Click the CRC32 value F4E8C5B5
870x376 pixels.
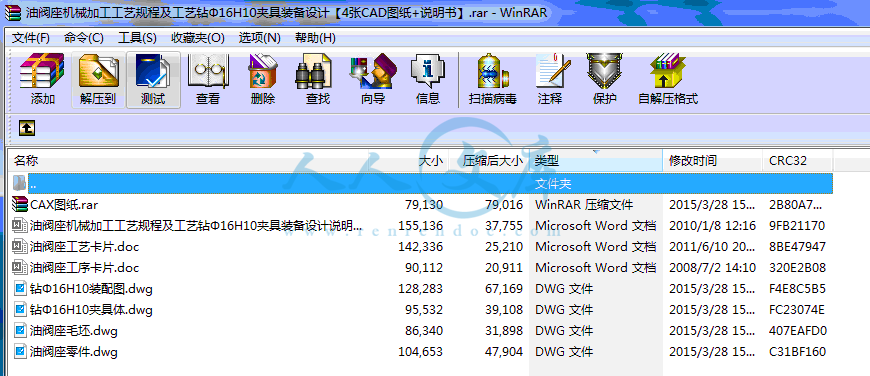pyautogui.click(x=797, y=289)
